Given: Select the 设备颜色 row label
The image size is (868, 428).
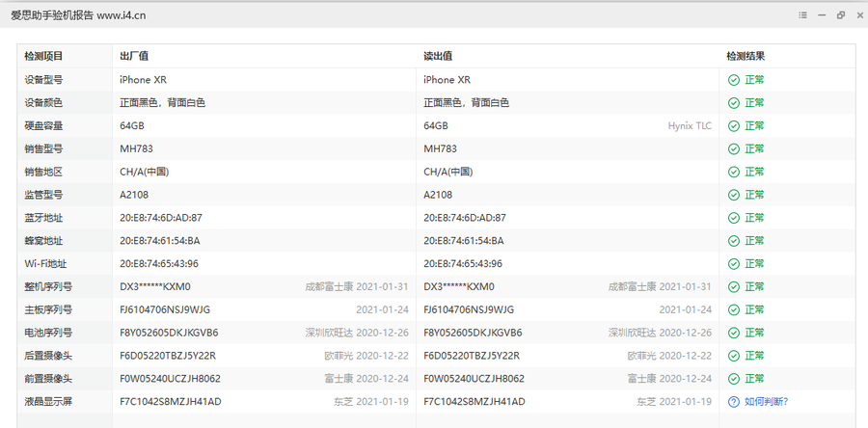Looking at the screenshot, I should (x=43, y=103).
